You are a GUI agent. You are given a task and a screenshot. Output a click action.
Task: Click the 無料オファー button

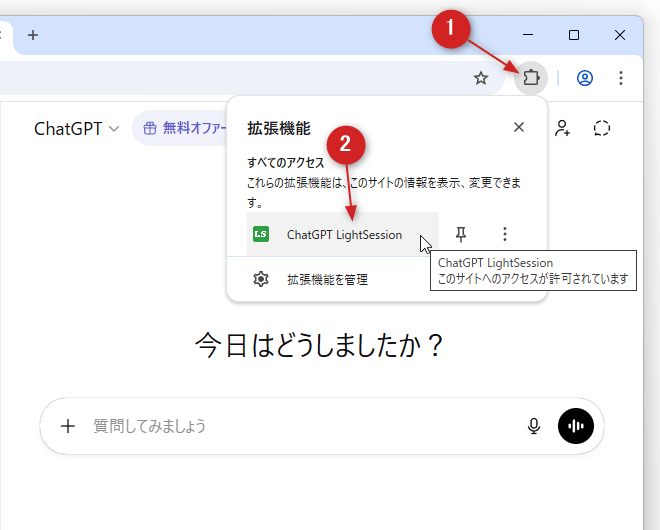[180, 128]
